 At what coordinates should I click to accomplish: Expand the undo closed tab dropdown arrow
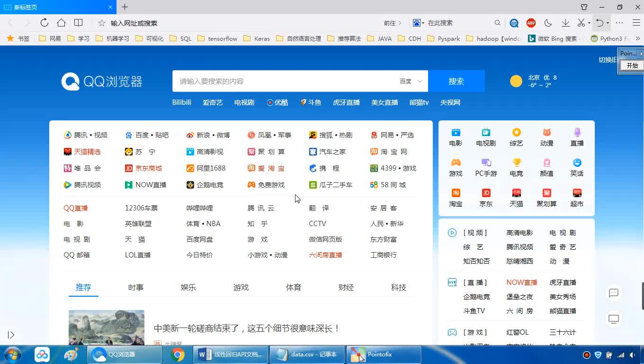608,23
